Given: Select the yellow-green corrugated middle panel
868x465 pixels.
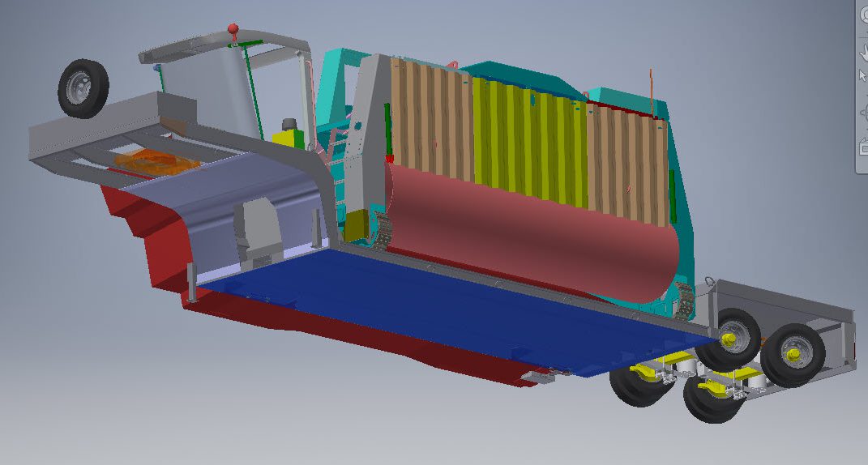Looking at the screenshot, I should pyautogui.click(x=530, y=143).
